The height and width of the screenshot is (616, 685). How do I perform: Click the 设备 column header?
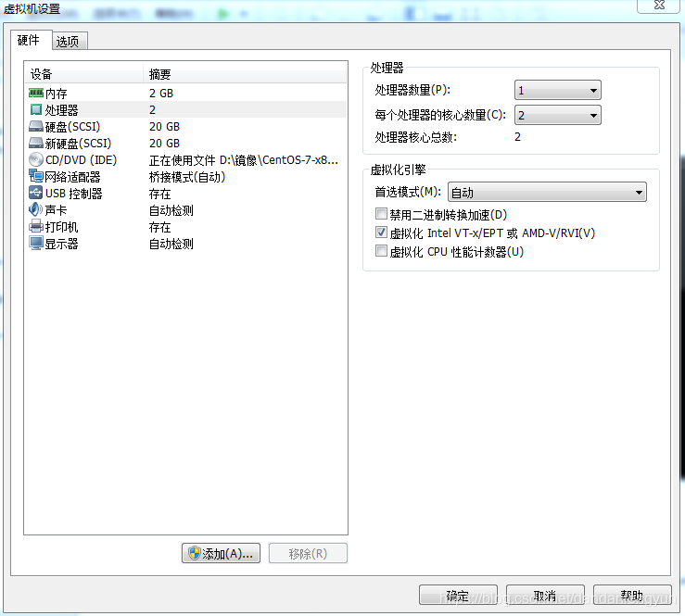[x=83, y=74]
